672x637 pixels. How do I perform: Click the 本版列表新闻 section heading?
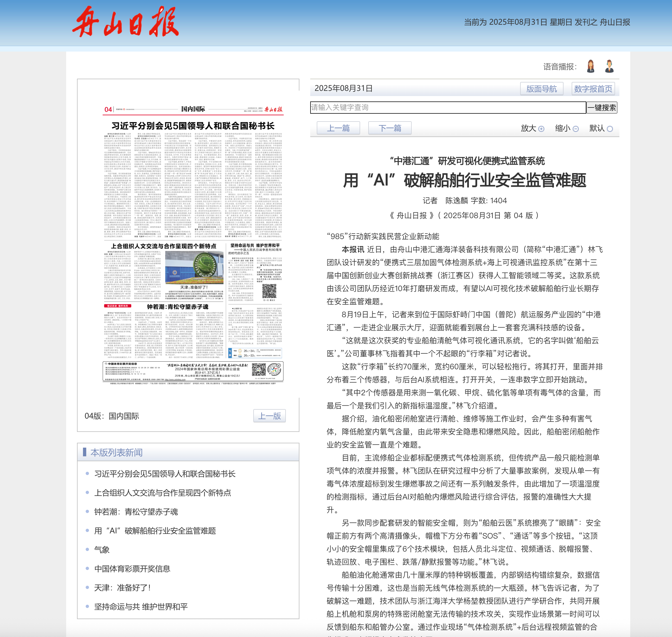point(116,453)
